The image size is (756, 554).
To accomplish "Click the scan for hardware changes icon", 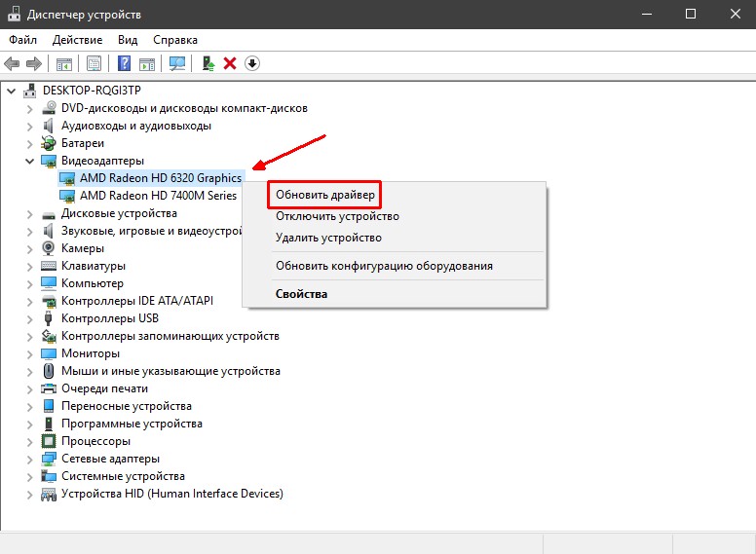I will tap(177, 63).
